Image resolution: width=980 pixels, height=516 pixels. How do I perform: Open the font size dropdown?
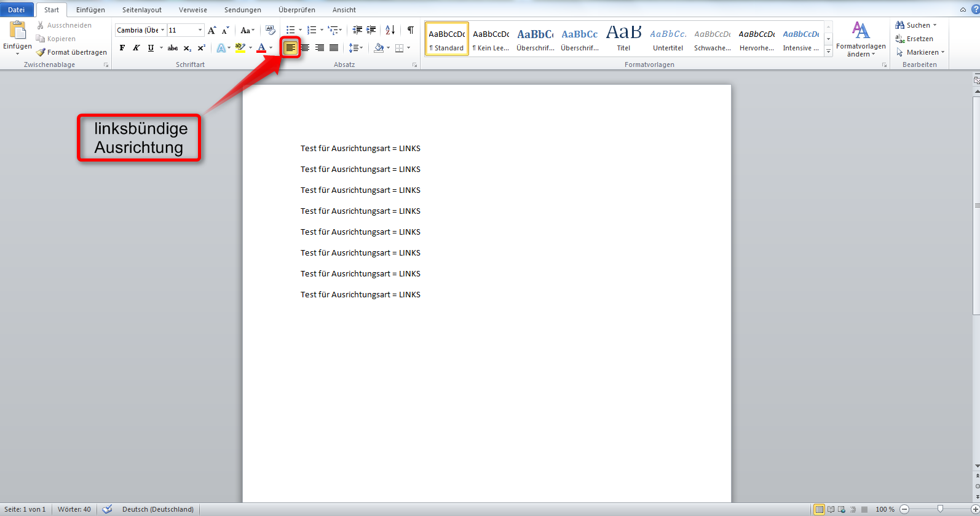(x=200, y=30)
